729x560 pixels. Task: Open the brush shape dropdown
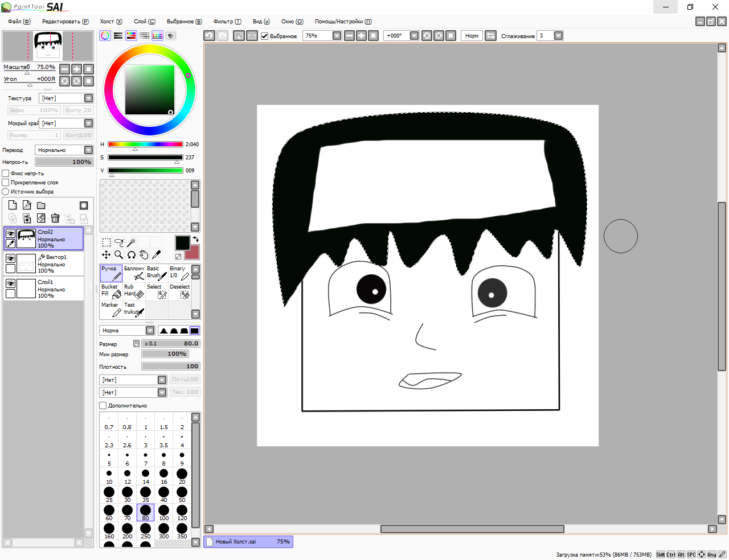(133, 380)
